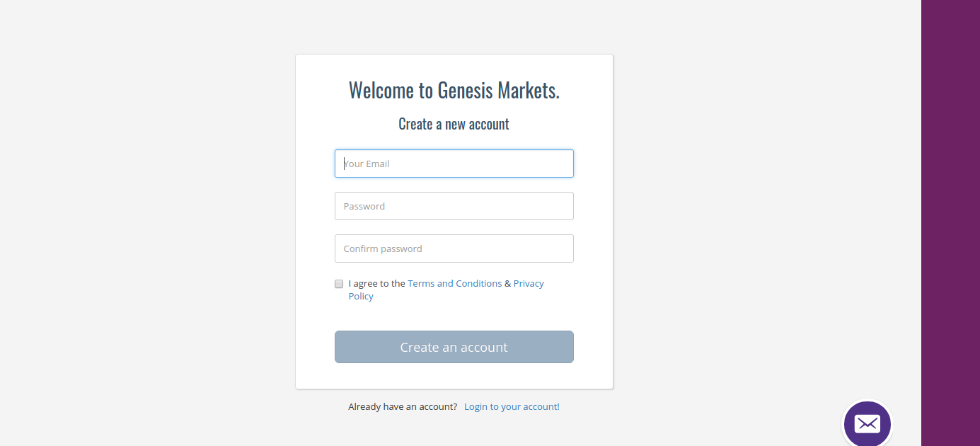Click the word Policy on the second line

(361, 296)
